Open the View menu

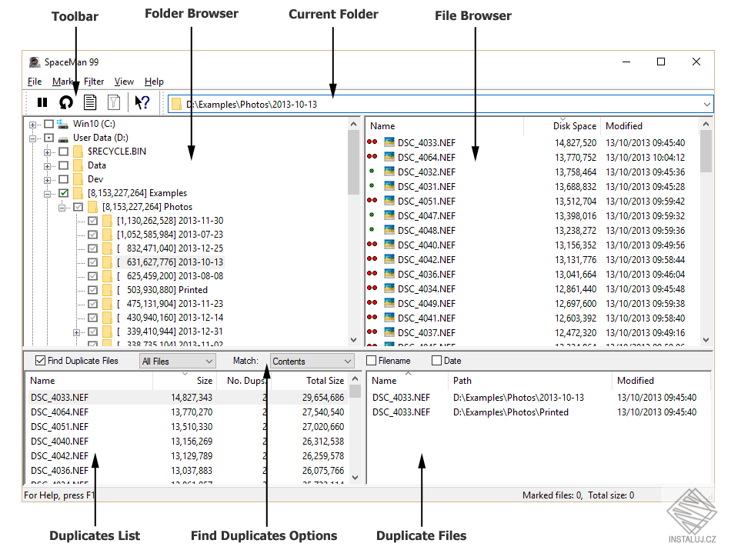click(x=124, y=82)
